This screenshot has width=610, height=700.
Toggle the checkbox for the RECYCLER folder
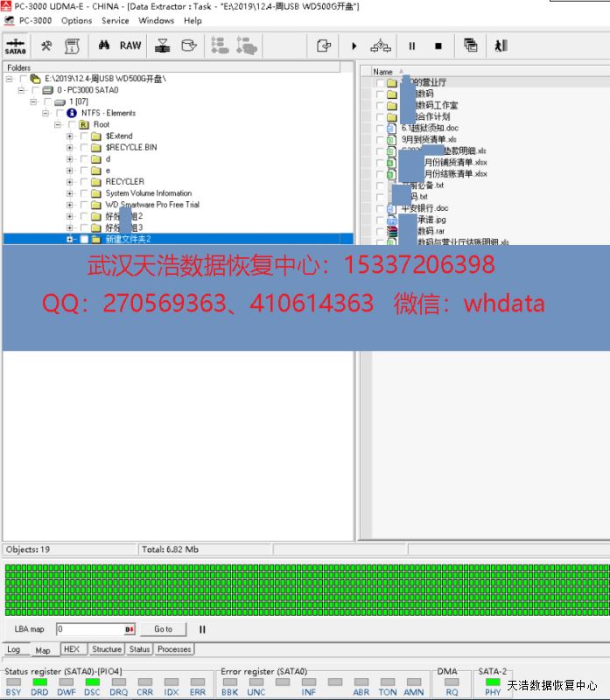[x=83, y=182]
